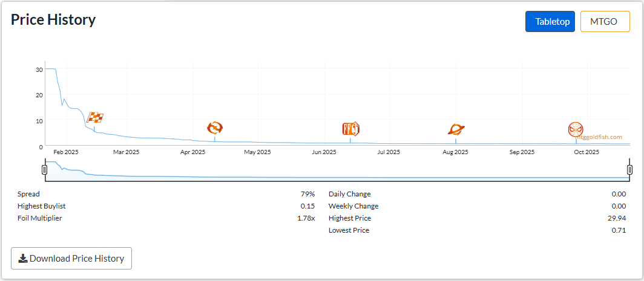The height and width of the screenshot is (281, 644).
Task: Click the Lowest Price label
Action: pyautogui.click(x=349, y=230)
